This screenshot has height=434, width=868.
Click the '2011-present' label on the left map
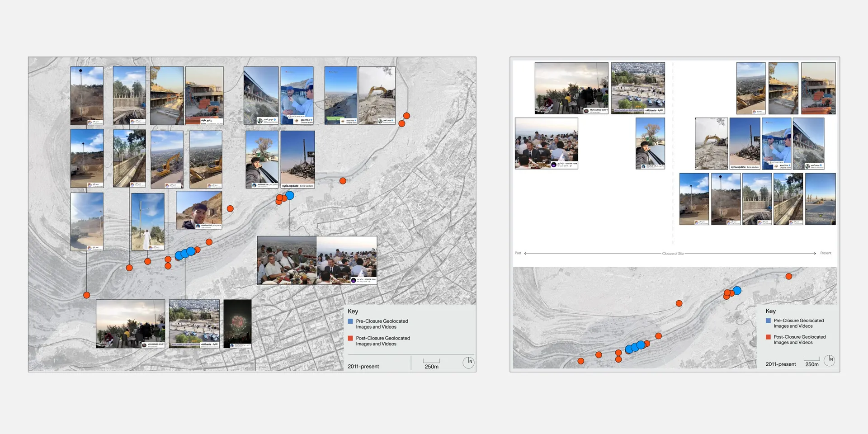coord(363,367)
